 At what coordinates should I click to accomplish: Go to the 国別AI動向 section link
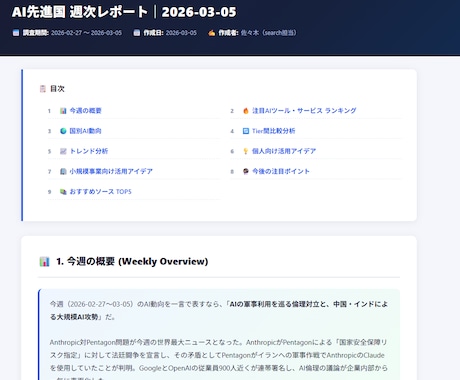[85, 131]
